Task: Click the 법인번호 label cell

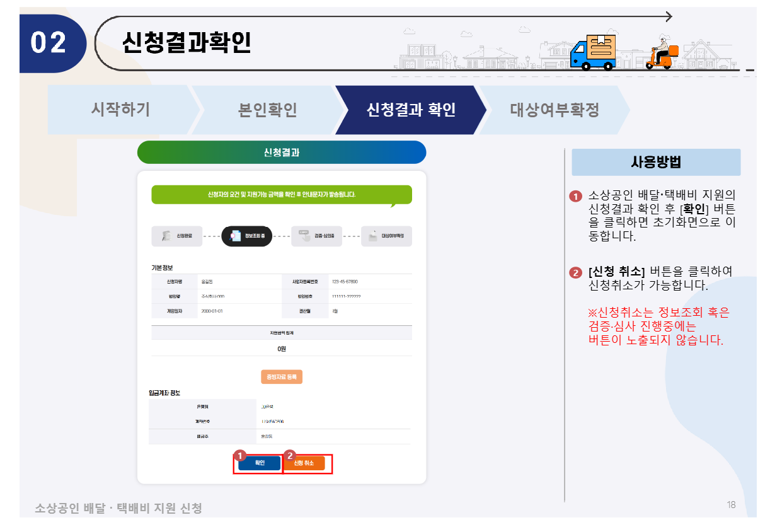Action: tap(305, 296)
